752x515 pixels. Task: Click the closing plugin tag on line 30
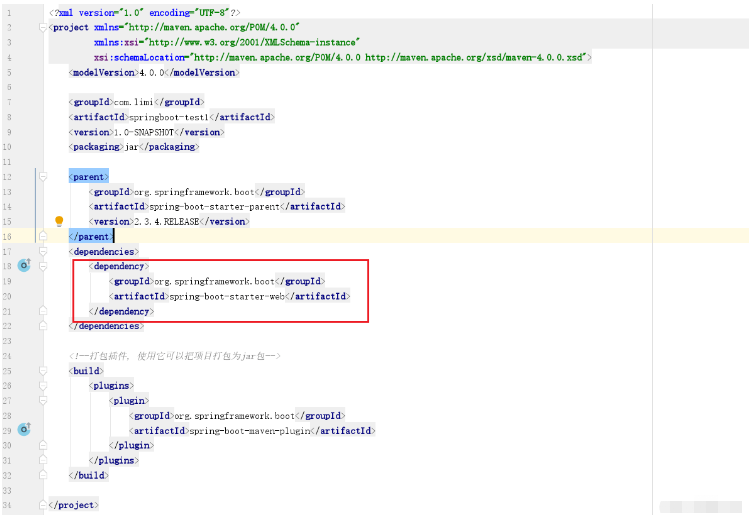131,445
